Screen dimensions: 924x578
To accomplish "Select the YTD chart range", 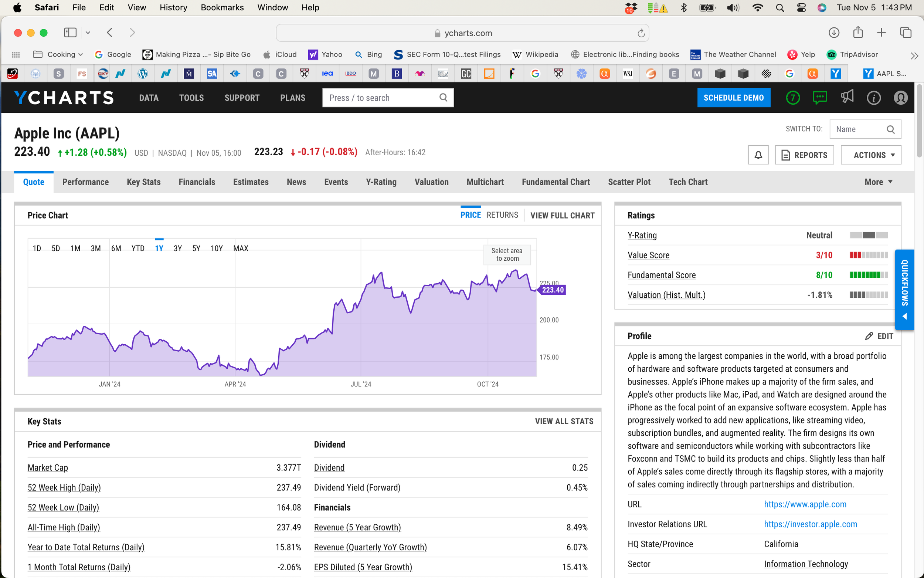I will (x=137, y=249).
